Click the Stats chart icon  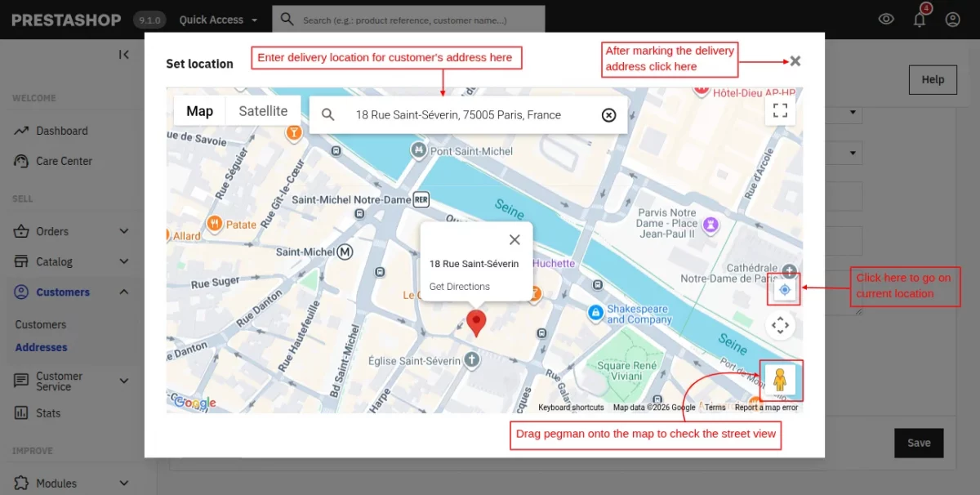21,412
